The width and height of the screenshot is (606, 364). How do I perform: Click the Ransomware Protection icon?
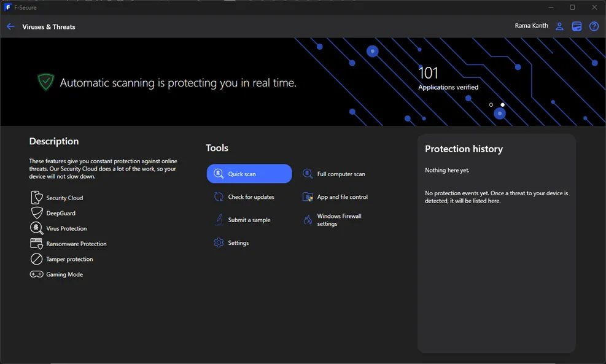pyautogui.click(x=37, y=244)
